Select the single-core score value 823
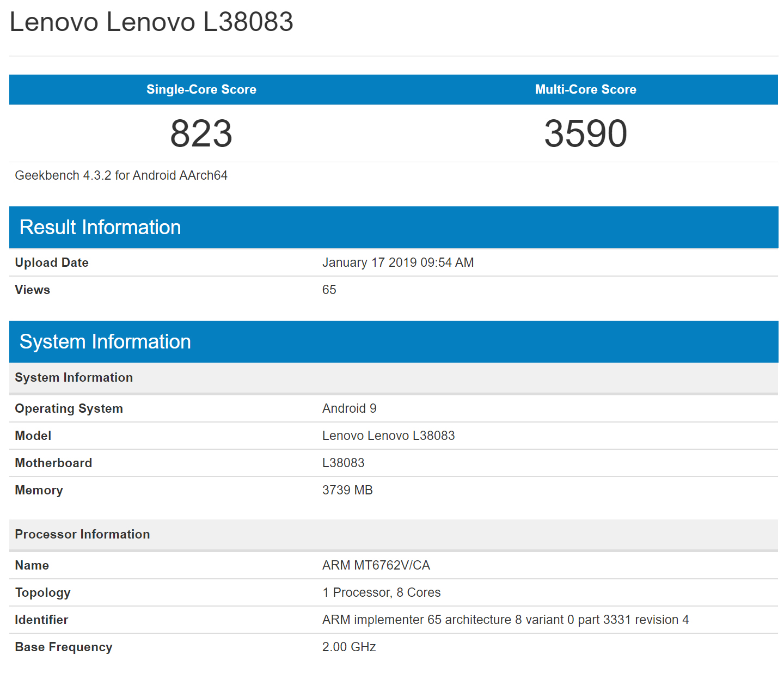This screenshot has height=673, width=784. (201, 133)
